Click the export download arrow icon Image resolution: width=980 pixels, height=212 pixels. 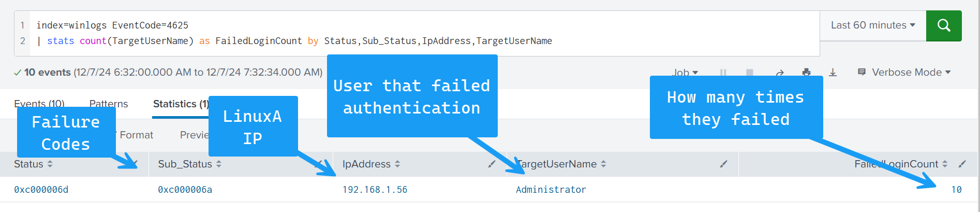(833, 73)
